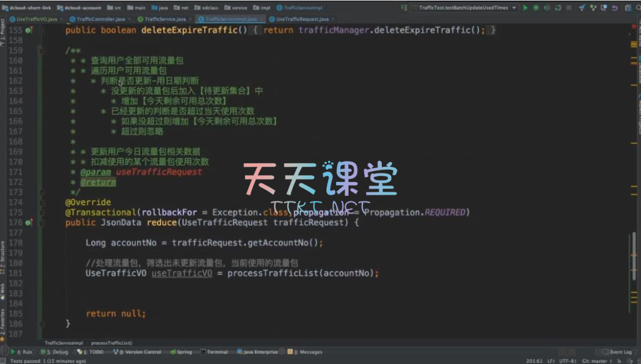
Task: Click the gutter override icon on line 176
Action: [x=29, y=223]
